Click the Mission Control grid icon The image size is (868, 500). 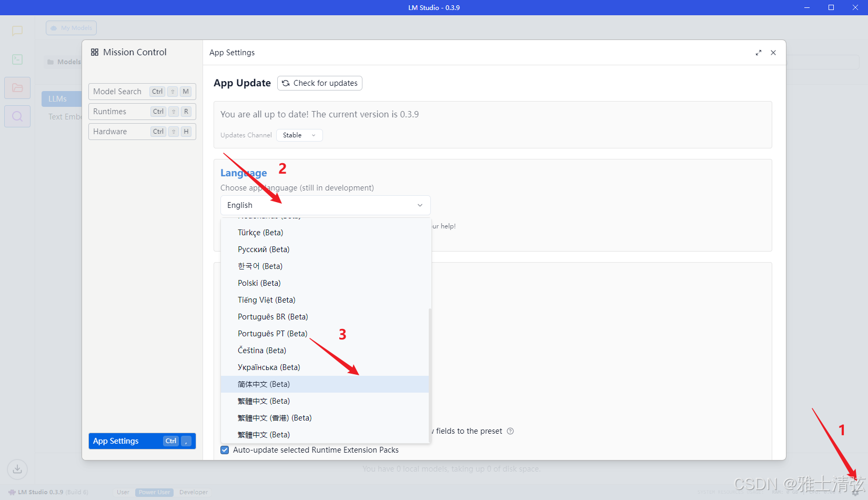click(x=95, y=52)
